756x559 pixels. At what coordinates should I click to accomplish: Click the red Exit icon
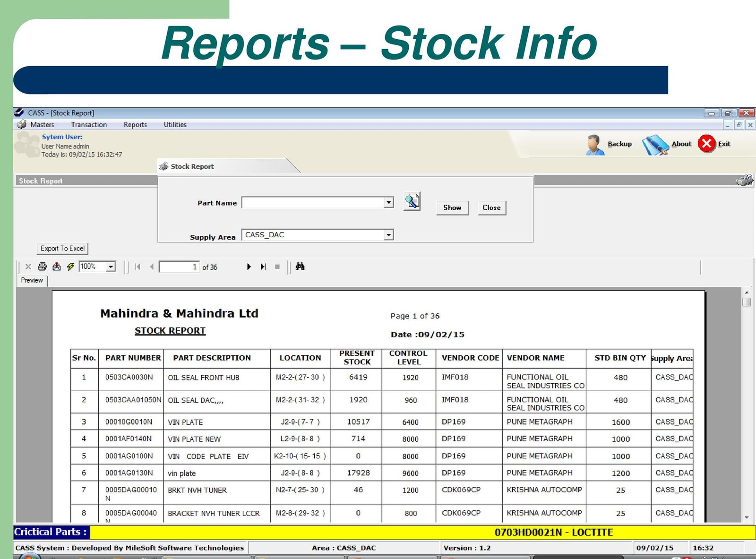click(707, 144)
